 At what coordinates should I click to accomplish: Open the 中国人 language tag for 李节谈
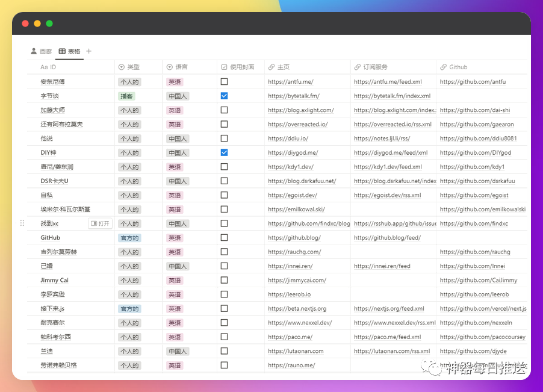[x=178, y=96]
